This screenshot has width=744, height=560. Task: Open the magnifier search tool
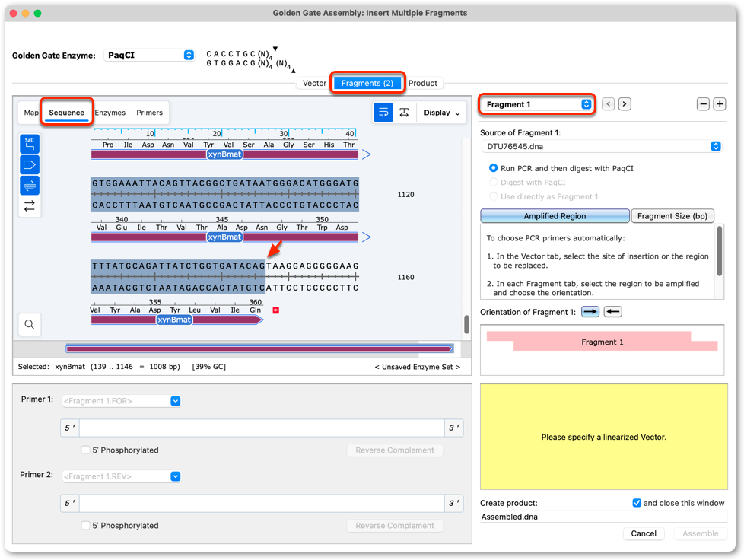(x=30, y=324)
